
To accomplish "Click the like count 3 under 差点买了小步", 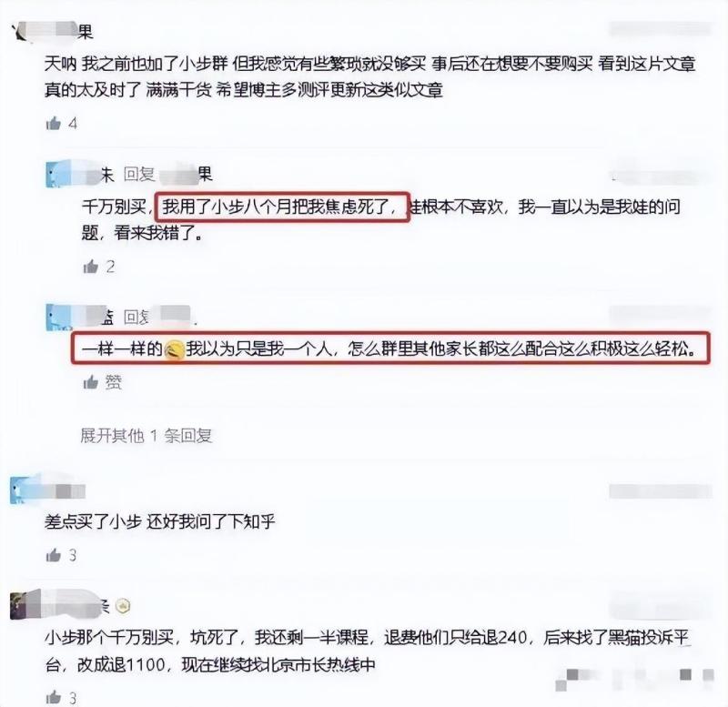I will (x=73, y=555).
